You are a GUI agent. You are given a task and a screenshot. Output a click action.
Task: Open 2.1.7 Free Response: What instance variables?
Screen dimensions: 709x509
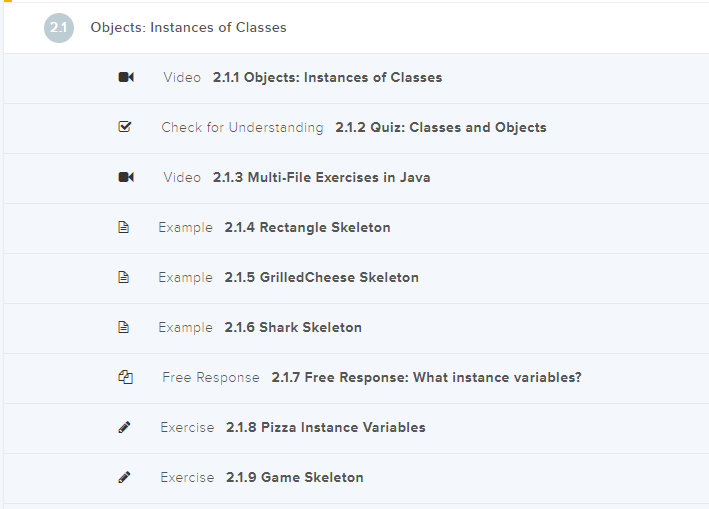point(426,378)
